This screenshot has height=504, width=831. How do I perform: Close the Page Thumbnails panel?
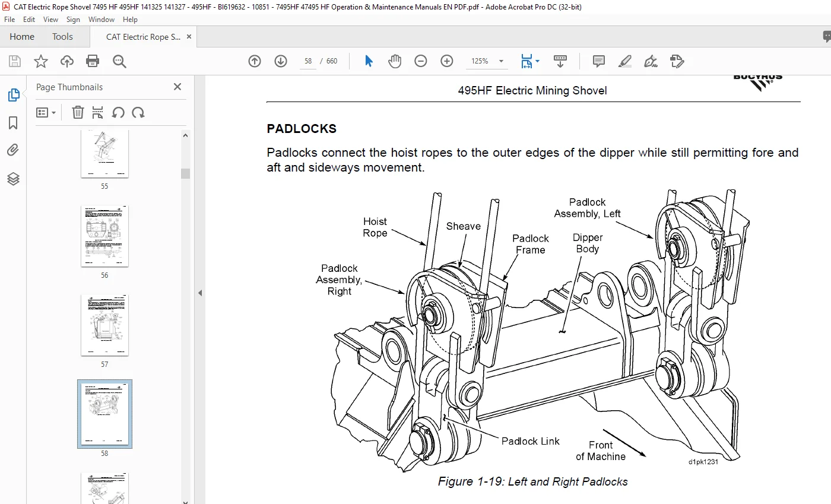coord(177,87)
